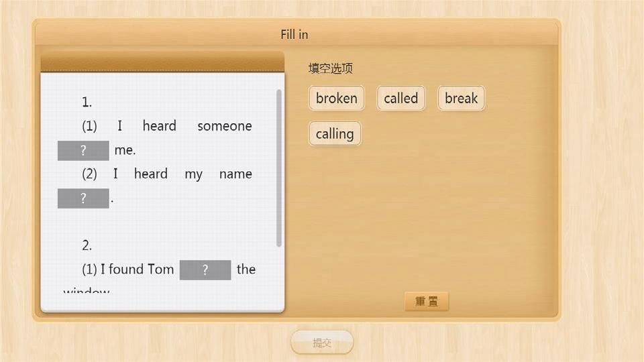Click blank after 'my name' in sentence 1(2)
The image size is (644, 362).
pyautogui.click(x=83, y=198)
